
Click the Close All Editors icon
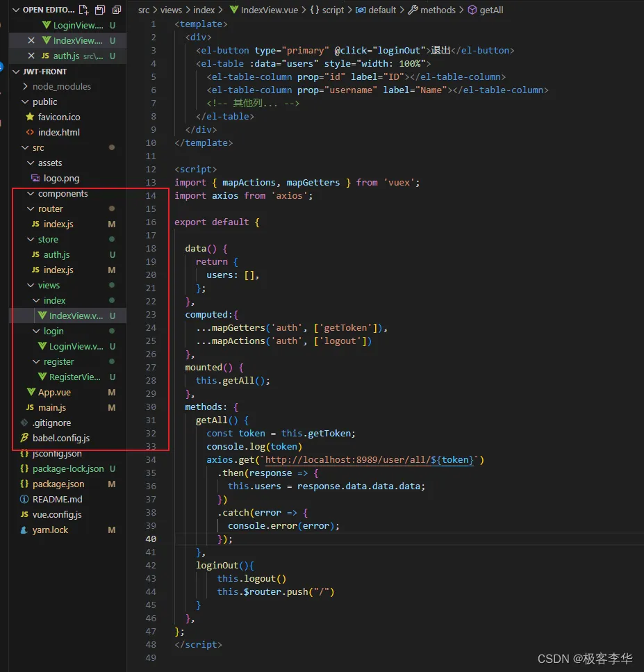coord(116,10)
